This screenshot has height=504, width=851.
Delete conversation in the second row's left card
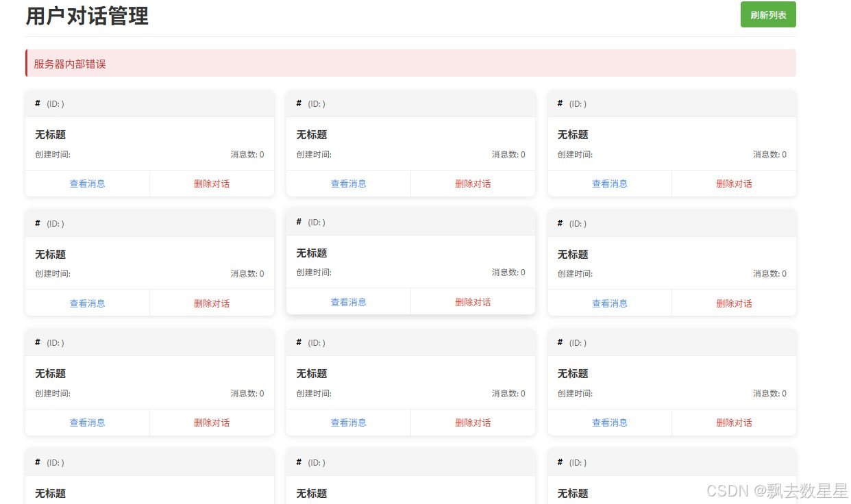tap(212, 303)
